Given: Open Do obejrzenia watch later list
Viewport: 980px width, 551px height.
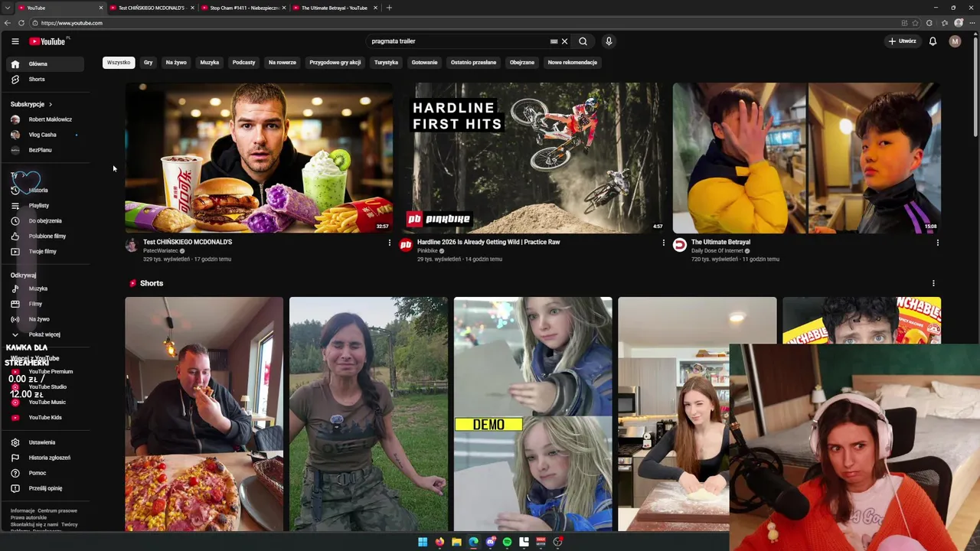Looking at the screenshot, I should pyautogui.click(x=46, y=220).
